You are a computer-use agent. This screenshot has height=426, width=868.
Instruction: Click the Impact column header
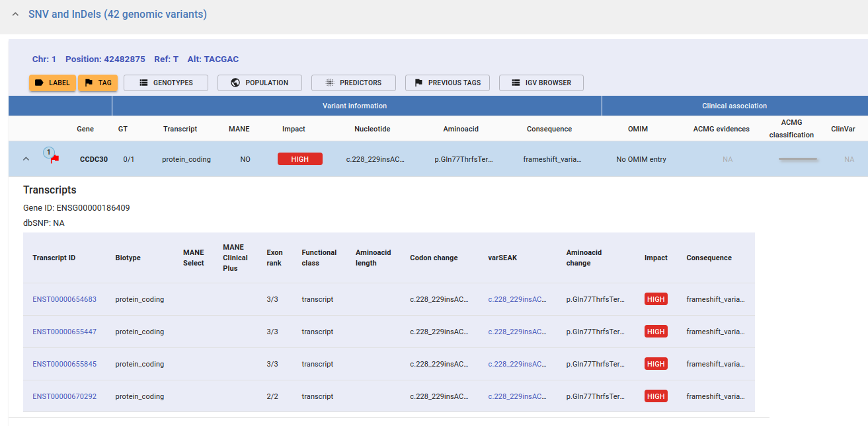(x=293, y=129)
